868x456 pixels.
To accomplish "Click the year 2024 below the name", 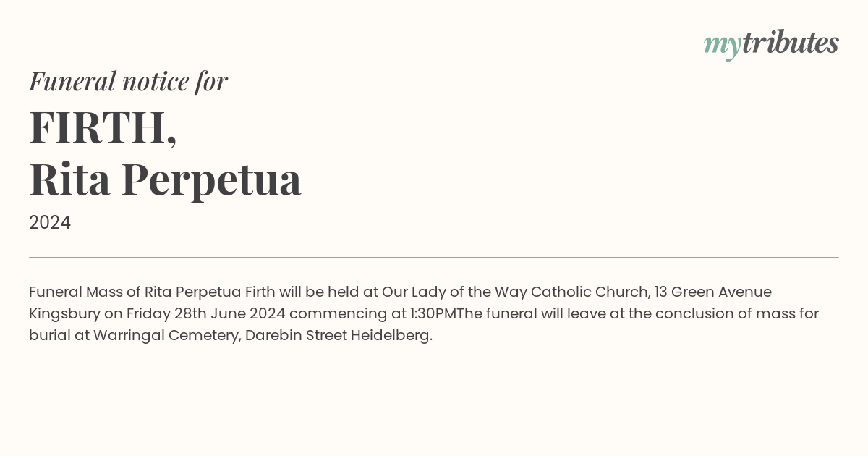I will [50, 223].
